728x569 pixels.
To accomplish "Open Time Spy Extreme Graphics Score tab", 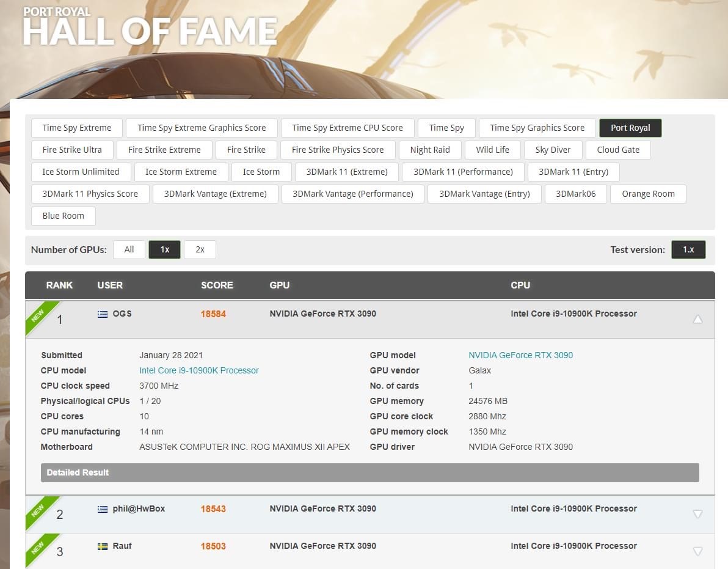I will click(x=202, y=128).
